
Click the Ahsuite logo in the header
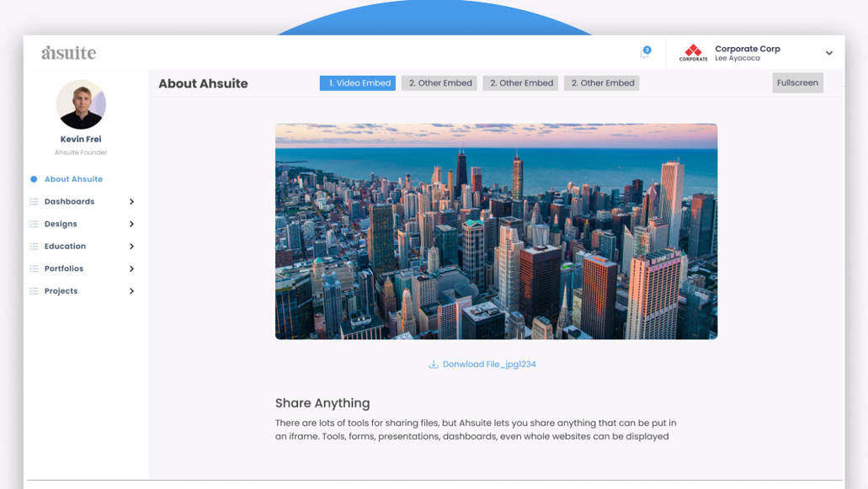pyautogui.click(x=69, y=52)
